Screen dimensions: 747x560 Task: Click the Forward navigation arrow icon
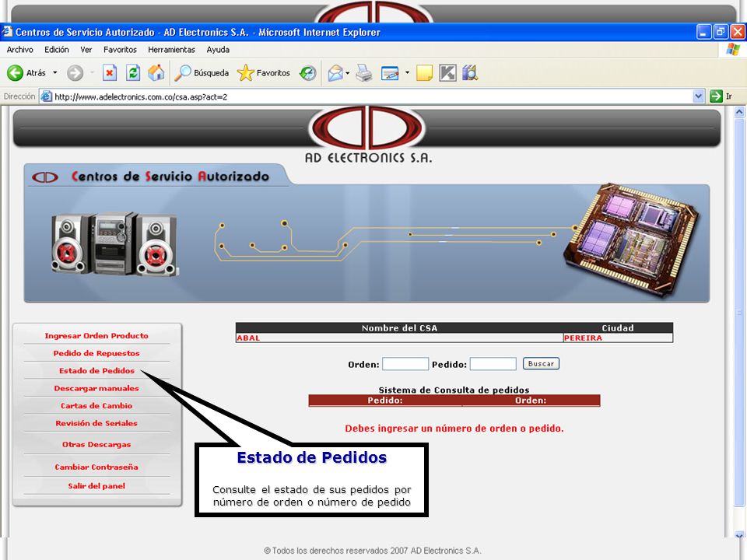pos(75,73)
